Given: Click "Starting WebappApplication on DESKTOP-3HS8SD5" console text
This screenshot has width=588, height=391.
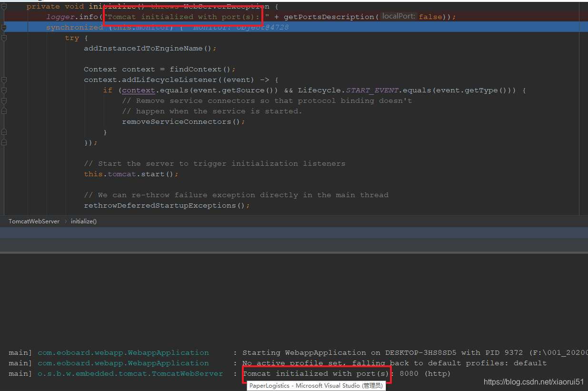Looking at the screenshot, I should coord(349,353).
